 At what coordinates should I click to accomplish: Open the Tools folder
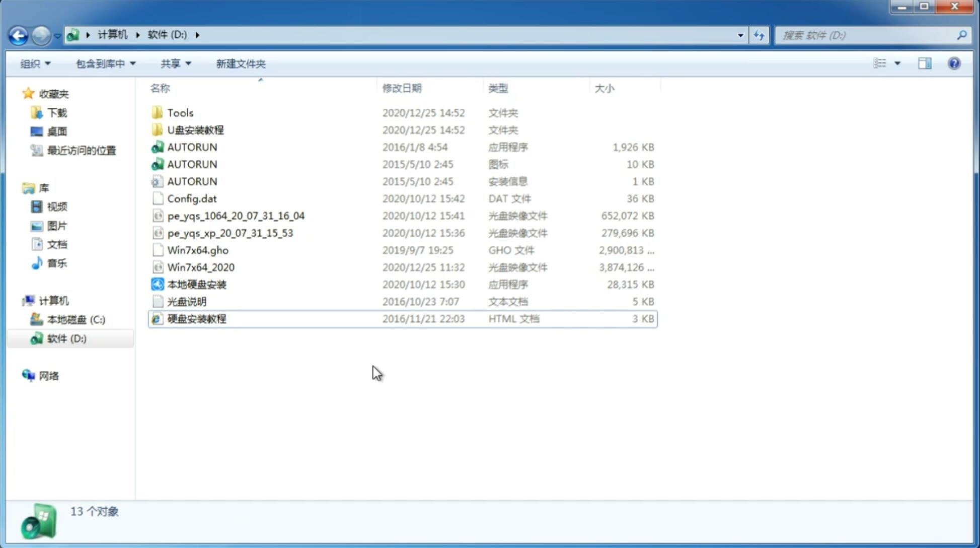tap(180, 112)
